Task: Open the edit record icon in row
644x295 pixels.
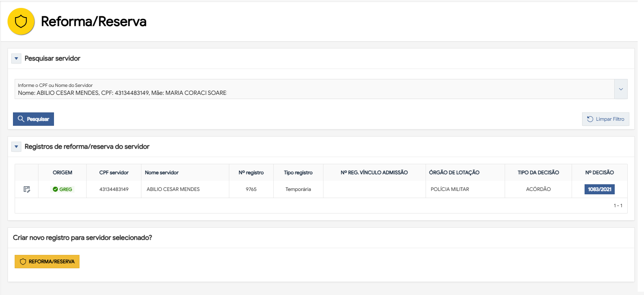Action: 27,189
